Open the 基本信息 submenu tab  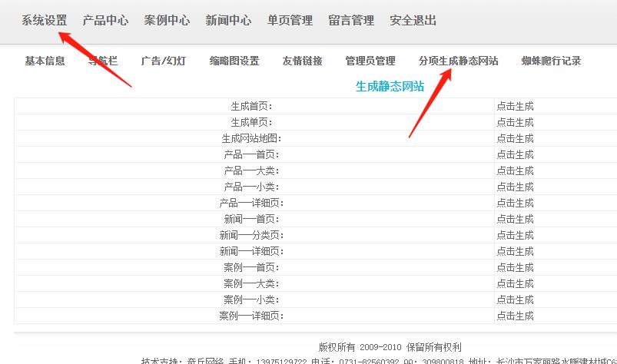click(45, 61)
